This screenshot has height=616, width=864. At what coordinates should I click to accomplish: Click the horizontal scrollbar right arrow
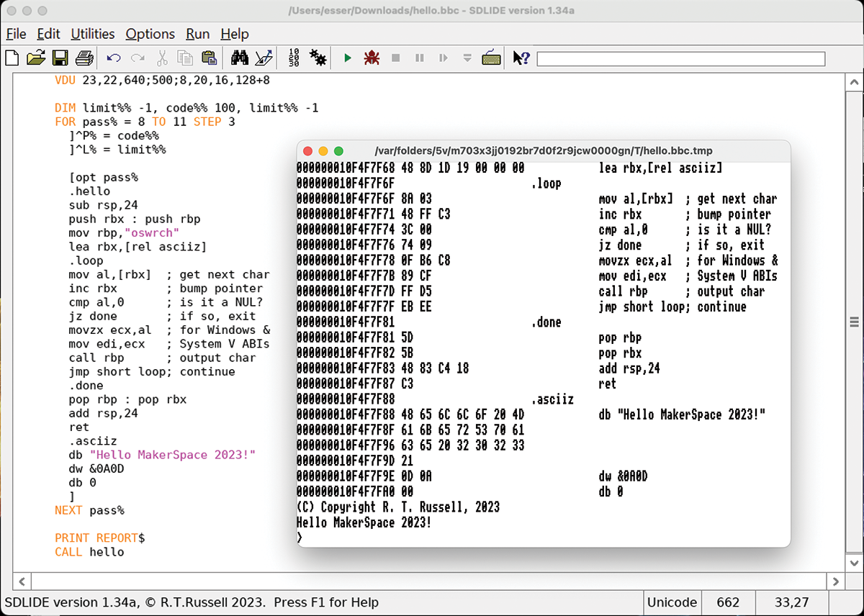click(x=836, y=581)
